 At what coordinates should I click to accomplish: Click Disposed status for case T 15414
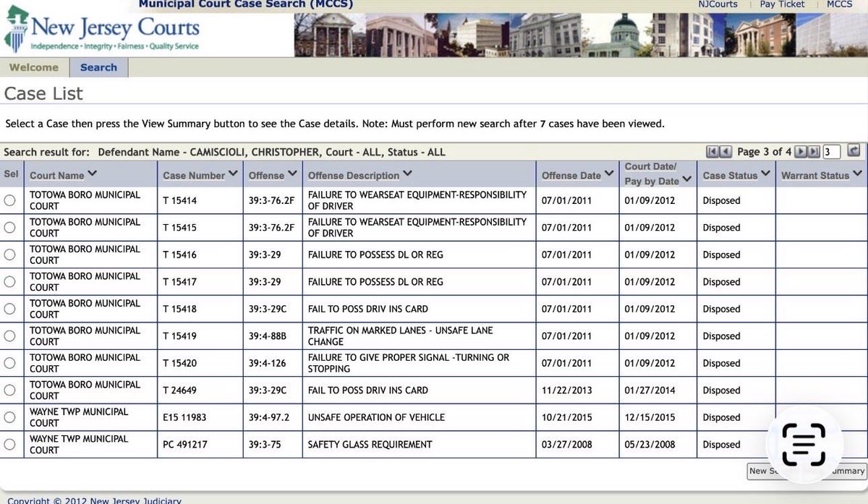[x=721, y=200]
